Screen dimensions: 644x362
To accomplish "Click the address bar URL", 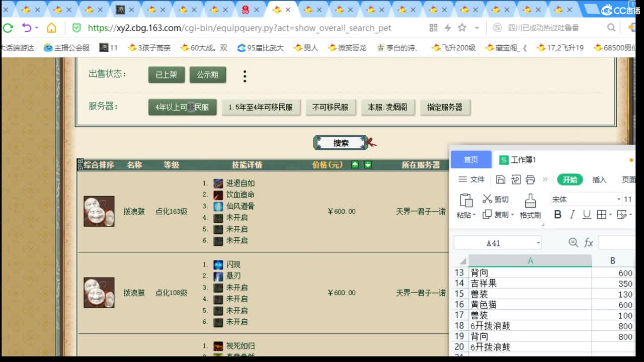I will point(239,28).
